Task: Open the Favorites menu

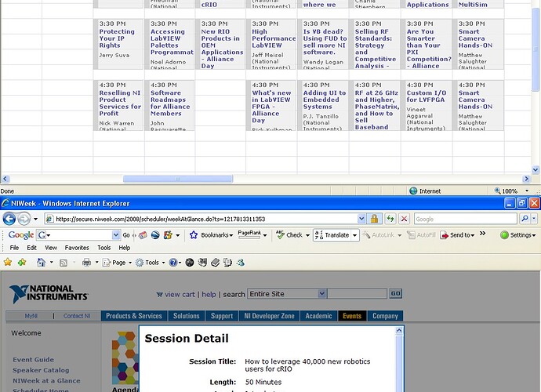Action: click(x=77, y=248)
